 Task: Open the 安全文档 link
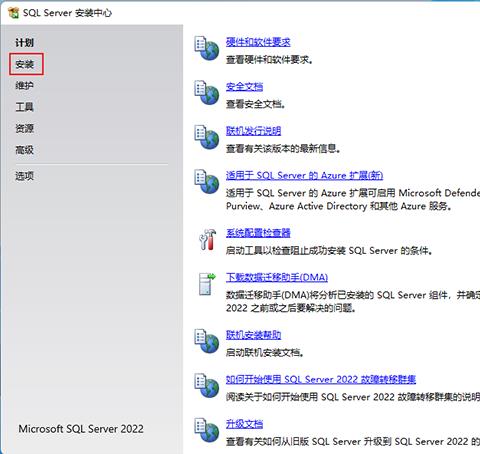[x=244, y=87]
